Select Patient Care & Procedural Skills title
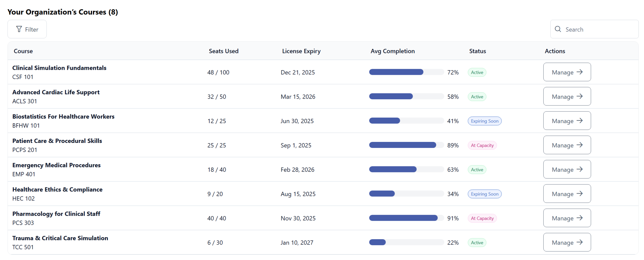 coord(57,141)
